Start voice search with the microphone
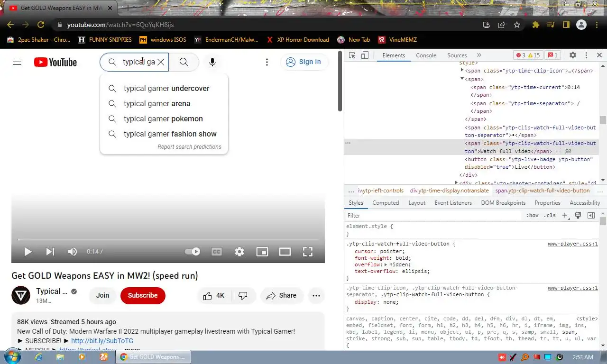Image resolution: width=607 pixels, height=364 pixels. pos(212,62)
